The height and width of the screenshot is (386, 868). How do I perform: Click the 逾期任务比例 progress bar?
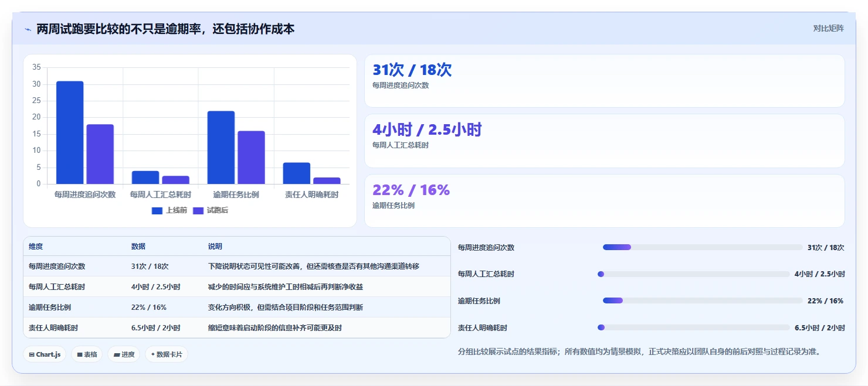click(x=703, y=300)
